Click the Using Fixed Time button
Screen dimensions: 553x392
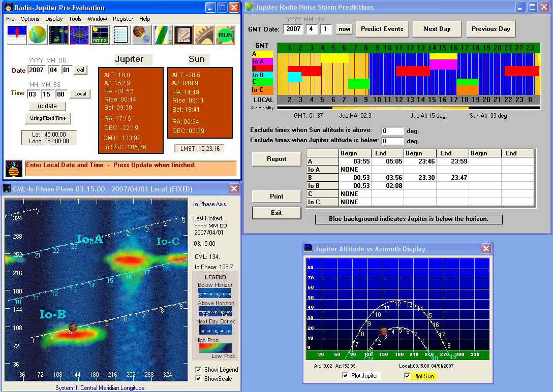48,118
